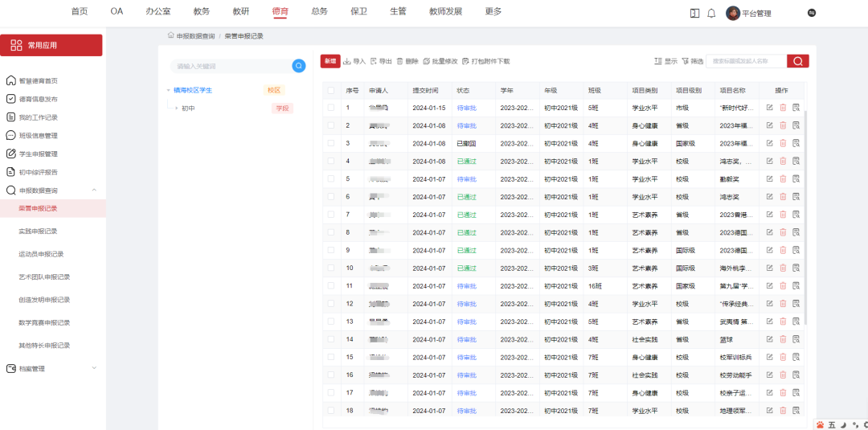Check the checkbox for row 1

(331, 107)
